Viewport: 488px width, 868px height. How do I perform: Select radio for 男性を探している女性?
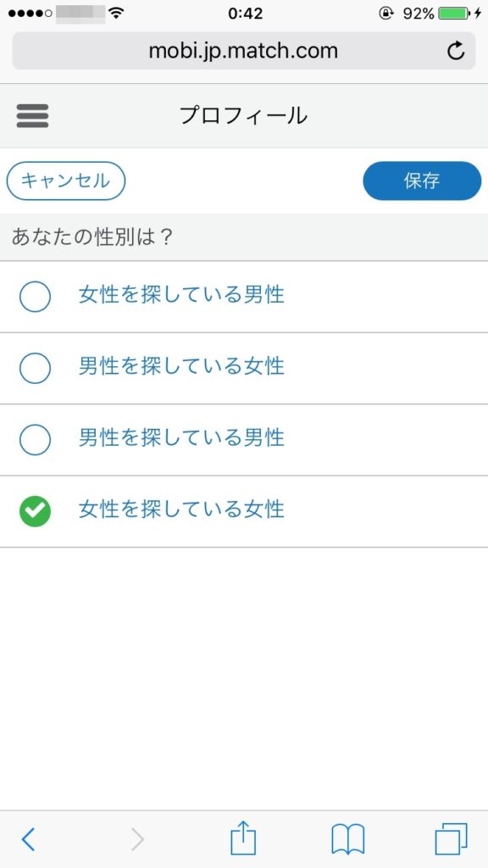coord(35,368)
